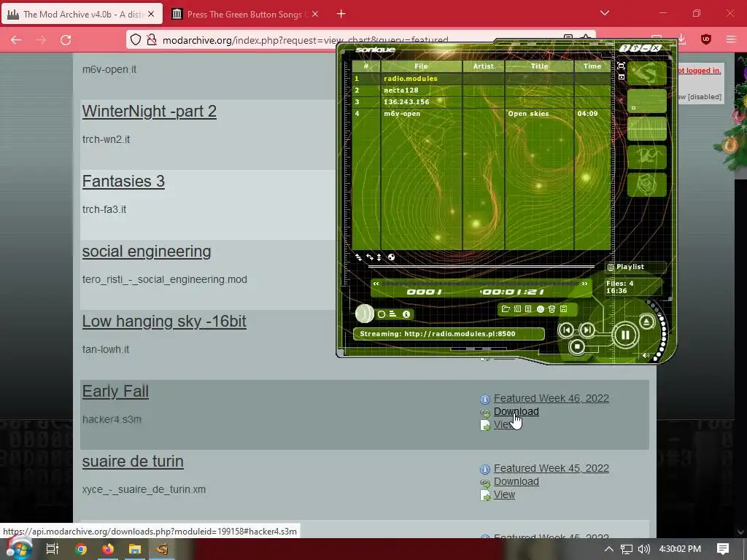Click the small-mode icon below the enlarge icon
Screen dimensions: 747x560
622,77
